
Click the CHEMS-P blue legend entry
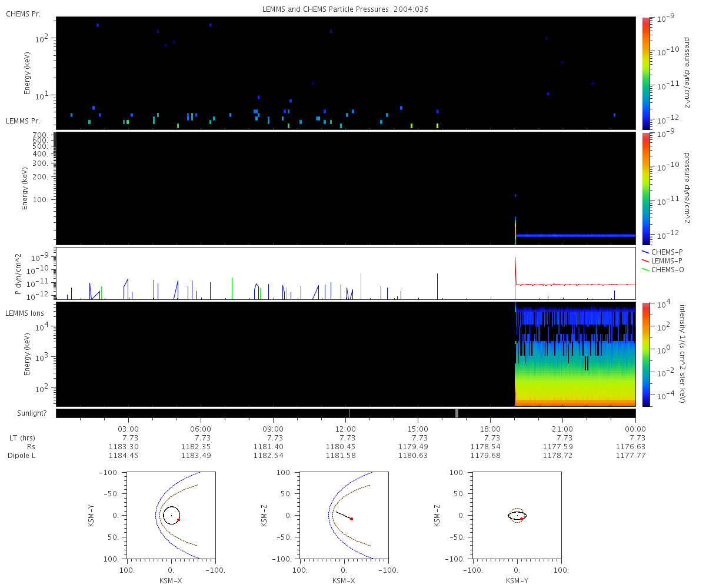pyautogui.click(x=662, y=252)
